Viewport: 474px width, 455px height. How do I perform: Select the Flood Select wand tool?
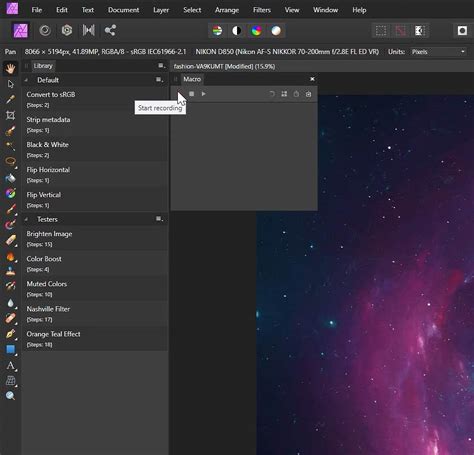[10, 146]
